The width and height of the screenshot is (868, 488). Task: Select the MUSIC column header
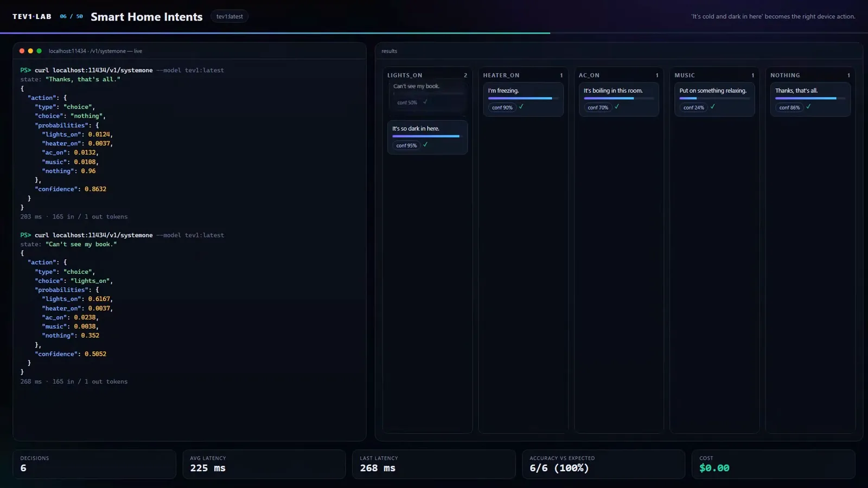pyautogui.click(x=685, y=75)
